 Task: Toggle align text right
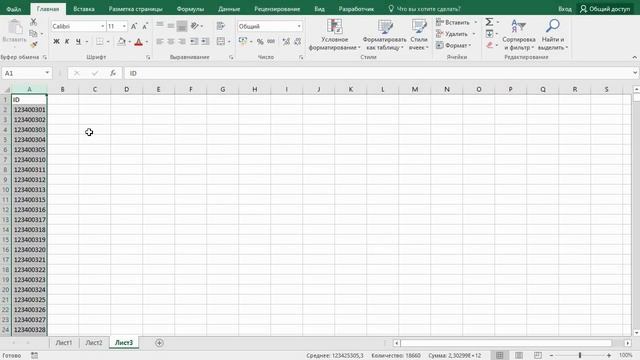click(x=182, y=41)
